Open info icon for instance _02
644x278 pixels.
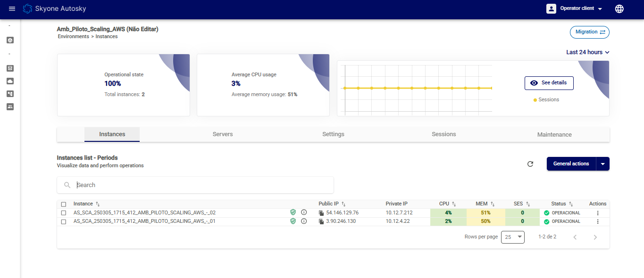pos(304,213)
